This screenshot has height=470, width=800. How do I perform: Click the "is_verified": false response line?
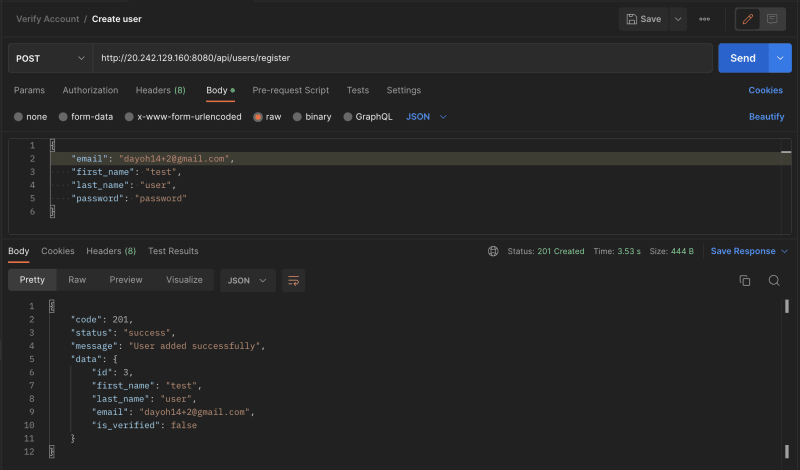(x=144, y=425)
